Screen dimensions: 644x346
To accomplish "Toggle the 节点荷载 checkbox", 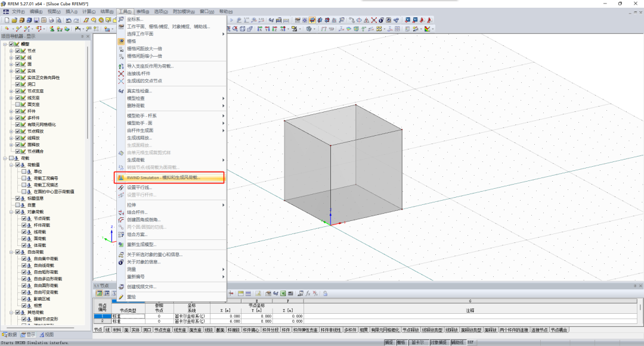I will (x=24, y=219).
